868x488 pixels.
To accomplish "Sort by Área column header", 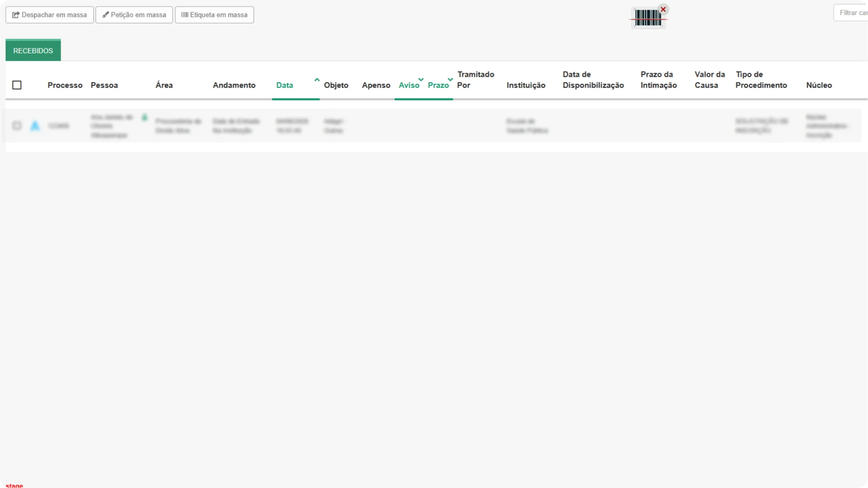I will [x=164, y=85].
